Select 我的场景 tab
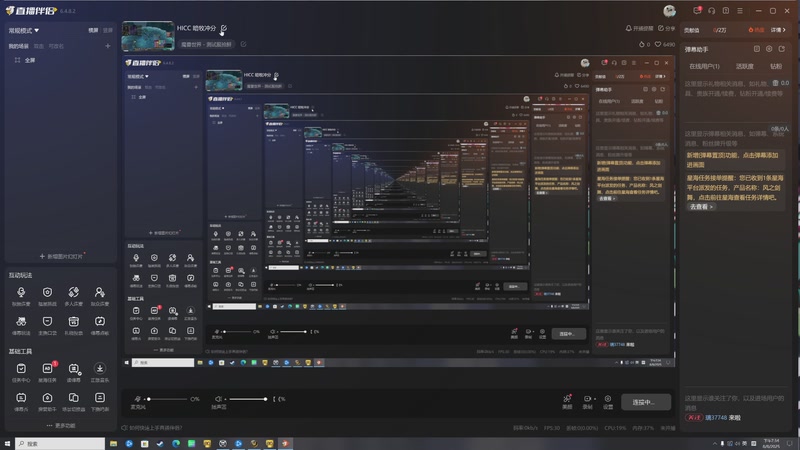This screenshot has height=450, width=800. tap(18, 46)
